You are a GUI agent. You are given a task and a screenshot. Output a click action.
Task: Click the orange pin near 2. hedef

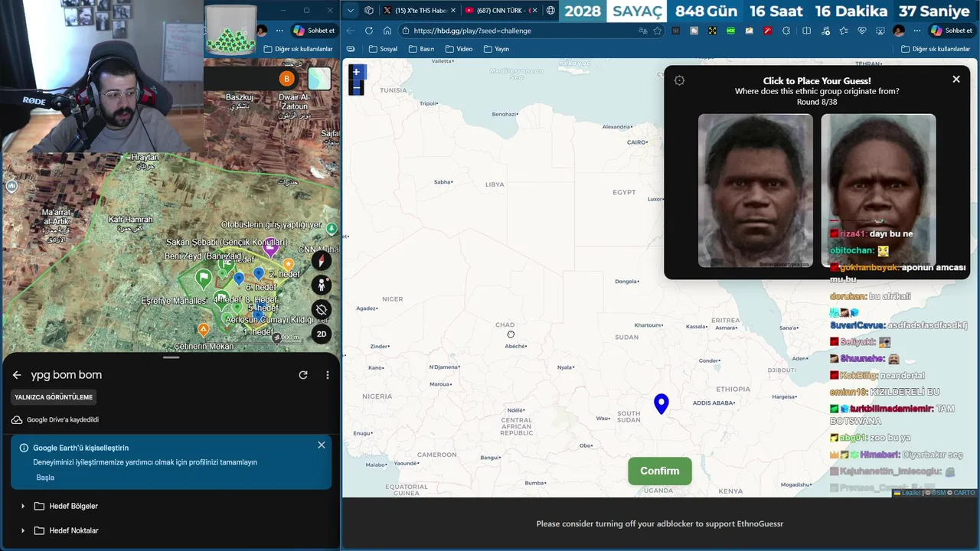[289, 264]
